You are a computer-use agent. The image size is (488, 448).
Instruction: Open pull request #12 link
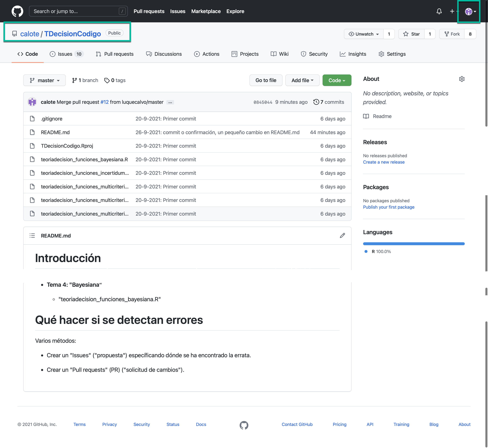click(x=105, y=102)
